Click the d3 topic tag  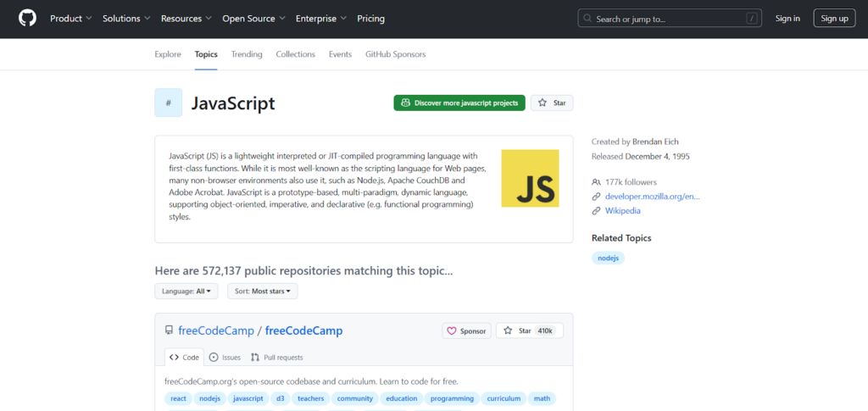(280, 398)
